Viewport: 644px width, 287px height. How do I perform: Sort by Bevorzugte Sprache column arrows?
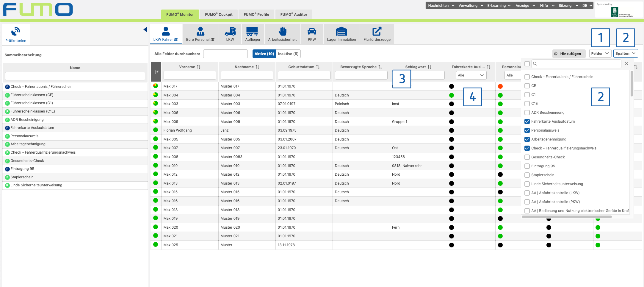[380, 67]
